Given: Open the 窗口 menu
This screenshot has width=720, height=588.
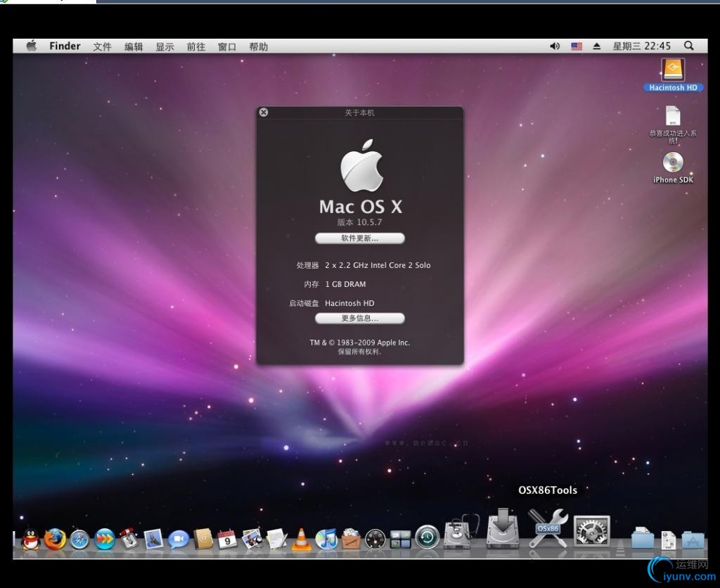Looking at the screenshot, I should (227, 46).
